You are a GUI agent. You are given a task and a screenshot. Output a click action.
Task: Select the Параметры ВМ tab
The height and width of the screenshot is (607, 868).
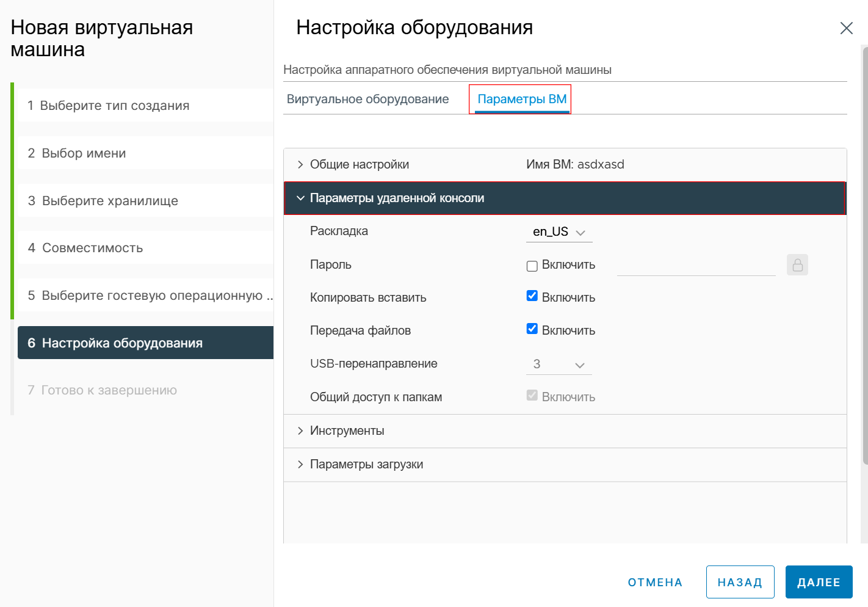(x=522, y=99)
